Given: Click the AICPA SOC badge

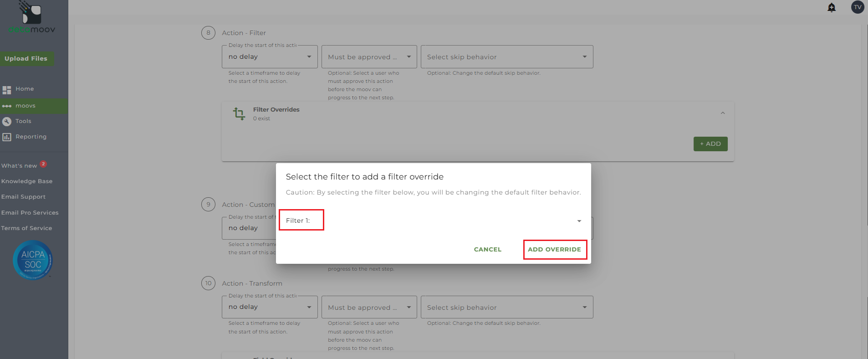Looking at the screenshot, I should tap(33, 260).
